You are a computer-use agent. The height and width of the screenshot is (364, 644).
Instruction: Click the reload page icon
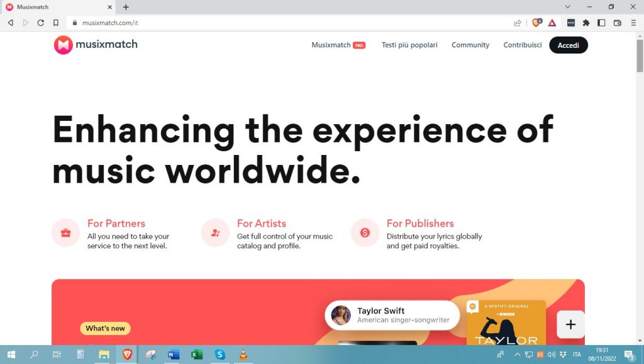click(x=40, y=22)
